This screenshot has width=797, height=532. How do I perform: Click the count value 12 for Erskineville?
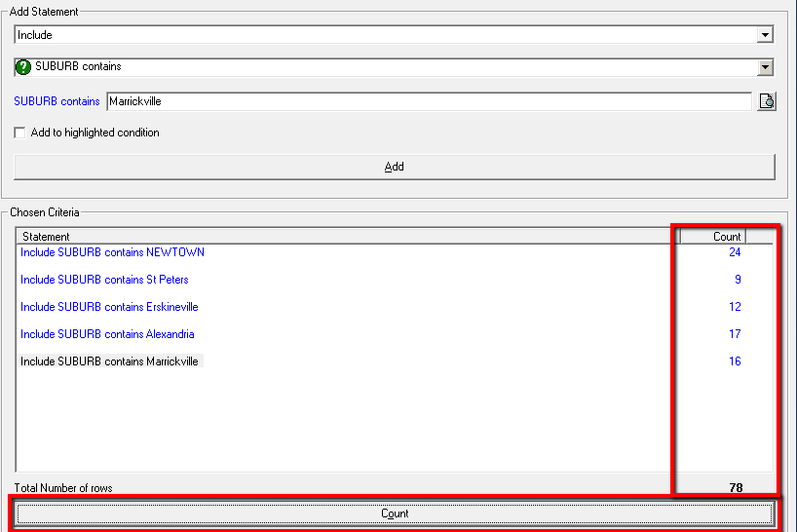(735, 307)
